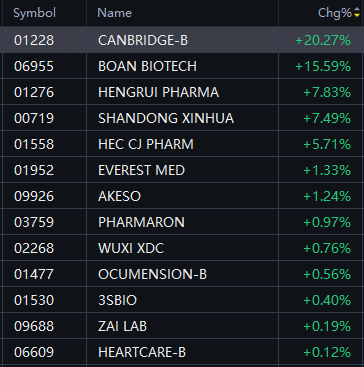364x367 pixels.
Task: Select ZAI LAB in the list
Action: point(182,326)
